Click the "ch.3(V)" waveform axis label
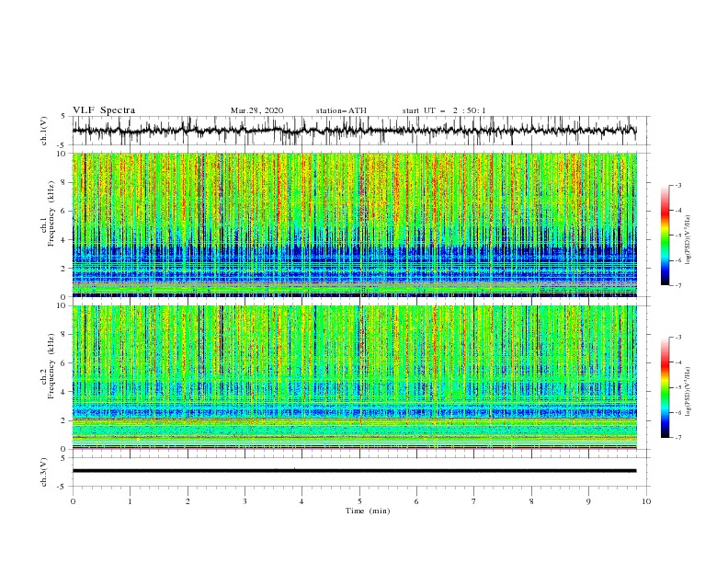The image size is (728, 563). tap(44, 472)
